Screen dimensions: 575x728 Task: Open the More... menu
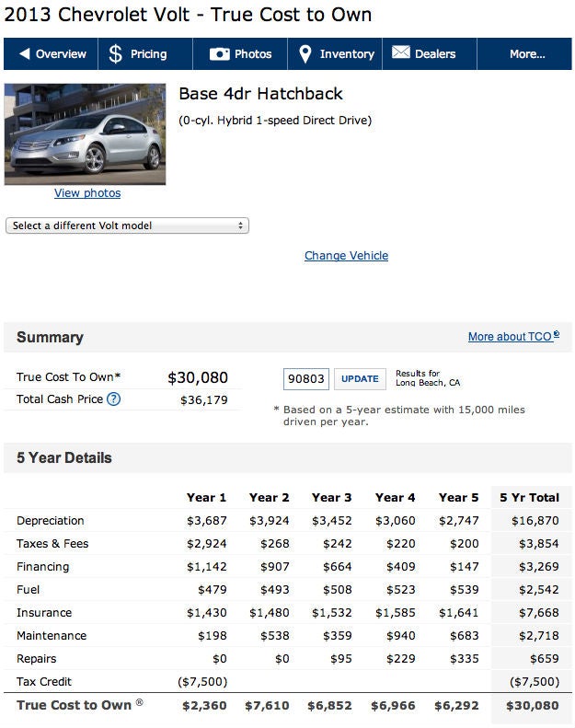pyautogui.click(x=524, y=54)
